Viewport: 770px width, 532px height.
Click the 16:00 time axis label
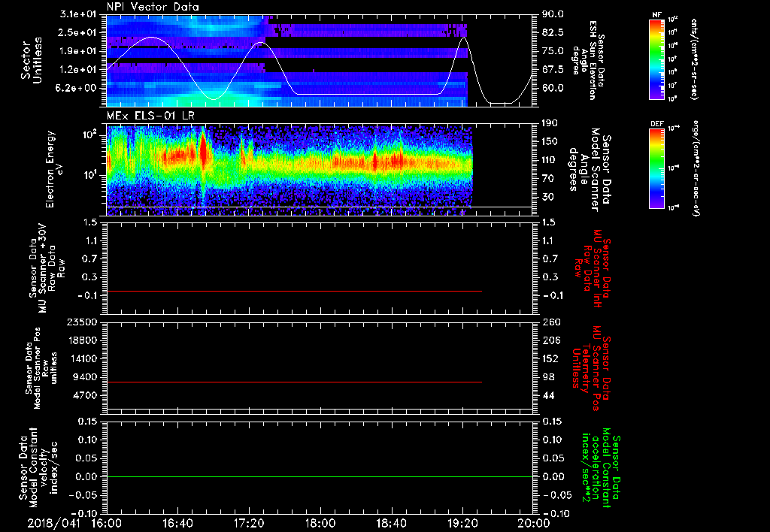107,523
